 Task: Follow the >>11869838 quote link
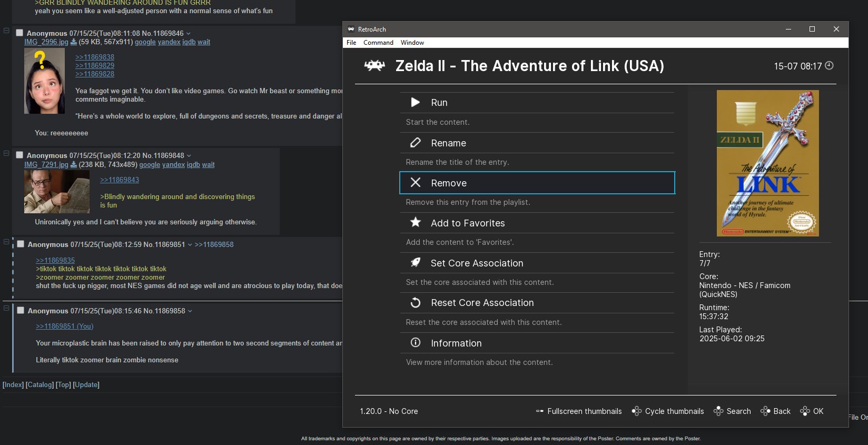(x=95, y=57)
